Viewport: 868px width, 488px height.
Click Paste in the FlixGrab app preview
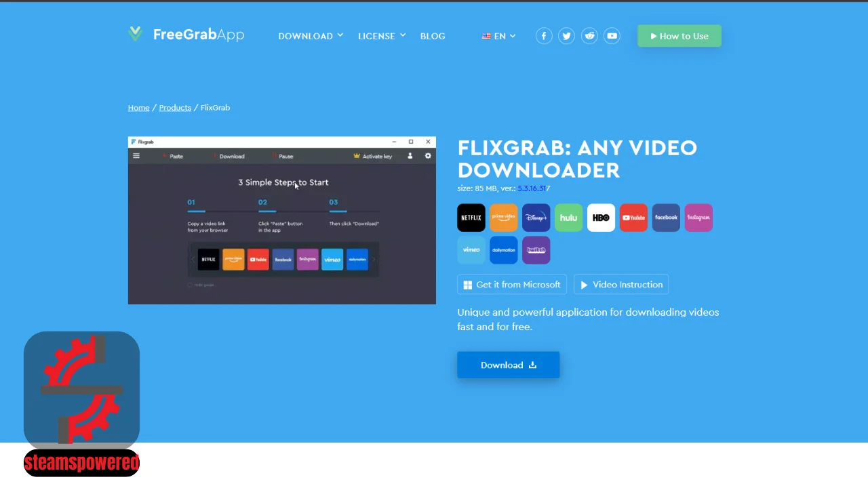point(172,156)
